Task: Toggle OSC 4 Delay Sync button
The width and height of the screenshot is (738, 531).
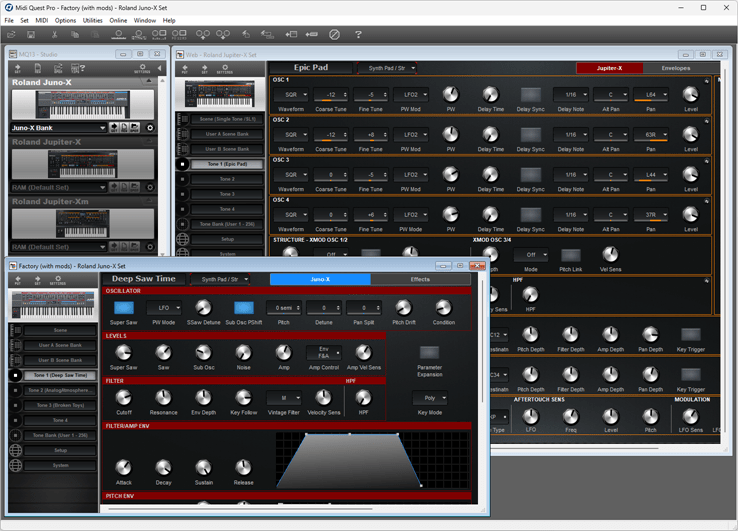Action: tap(530, 215)
